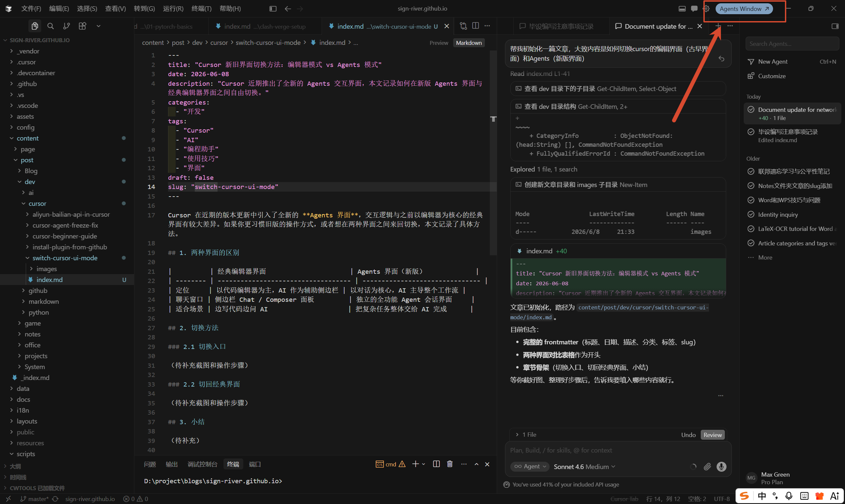The height and width of the screenshot is (504, 845).
Task: Open the 帮助(H) menu
Action: [230, 9]
